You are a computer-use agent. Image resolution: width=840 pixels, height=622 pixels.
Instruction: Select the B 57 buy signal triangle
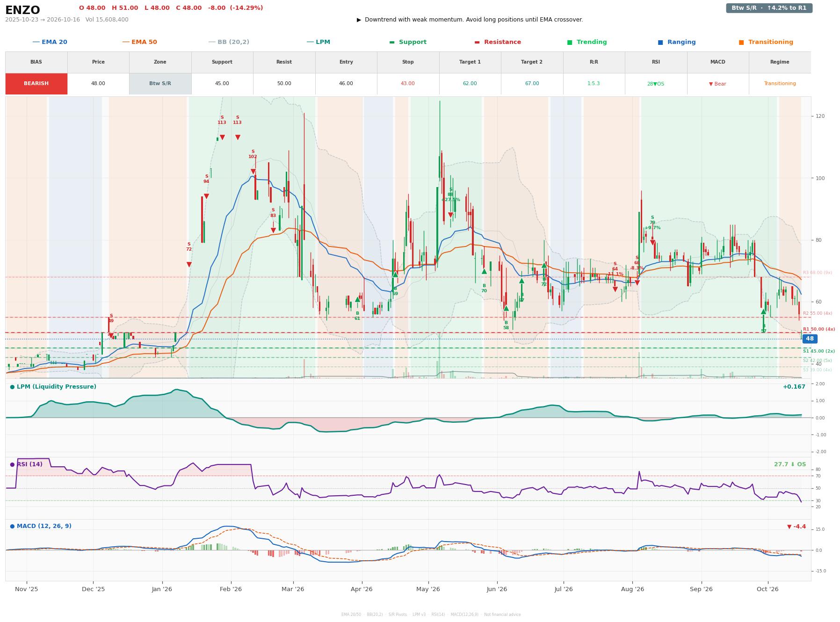(763, 311)
